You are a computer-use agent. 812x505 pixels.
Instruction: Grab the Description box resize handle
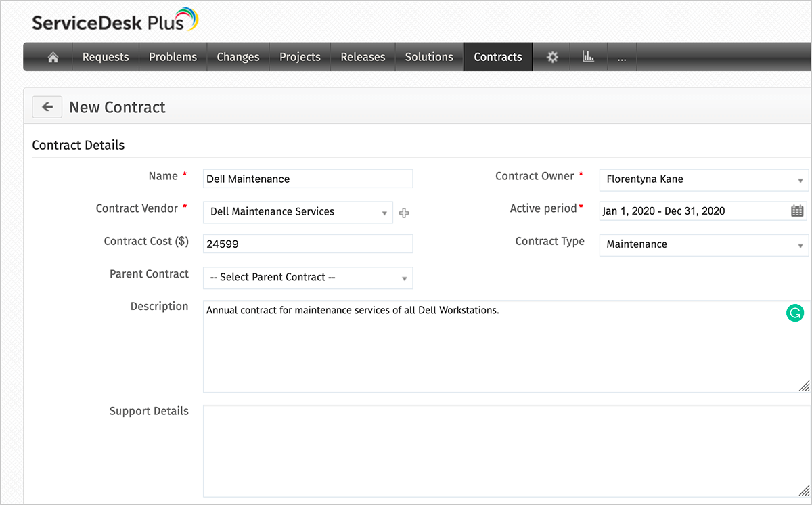[804, 386]
